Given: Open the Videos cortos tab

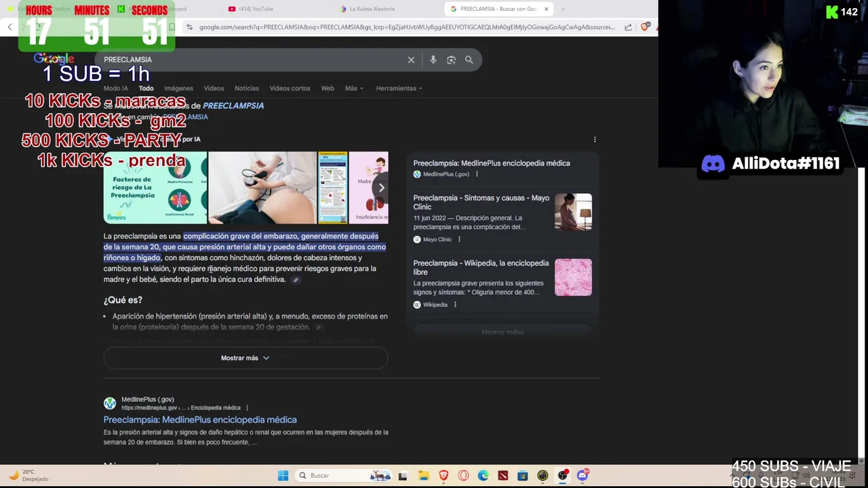Looking at the screenshot, I should pyautogui.click(x=290, y=88).
